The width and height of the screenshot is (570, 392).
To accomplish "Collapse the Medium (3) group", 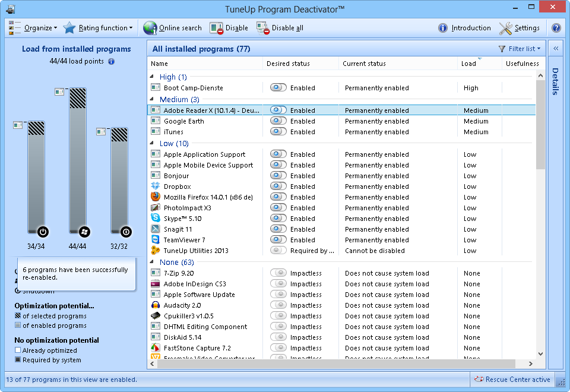I will [153, 99].
